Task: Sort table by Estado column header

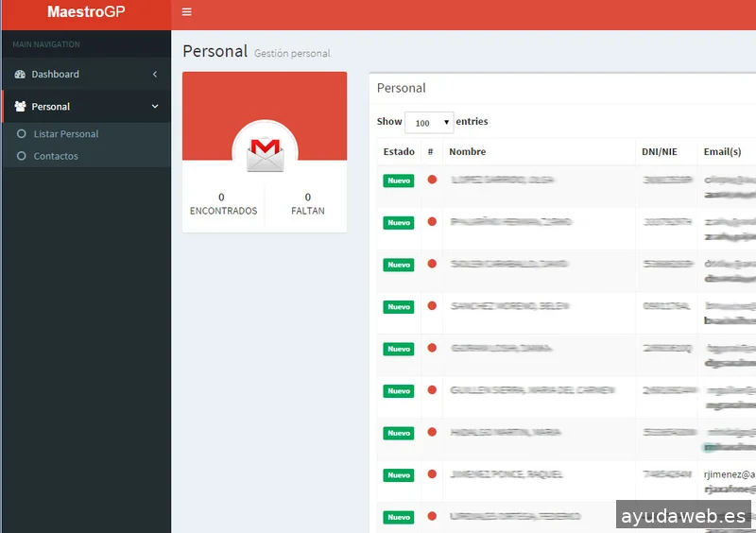Action: tap(398, 151)
